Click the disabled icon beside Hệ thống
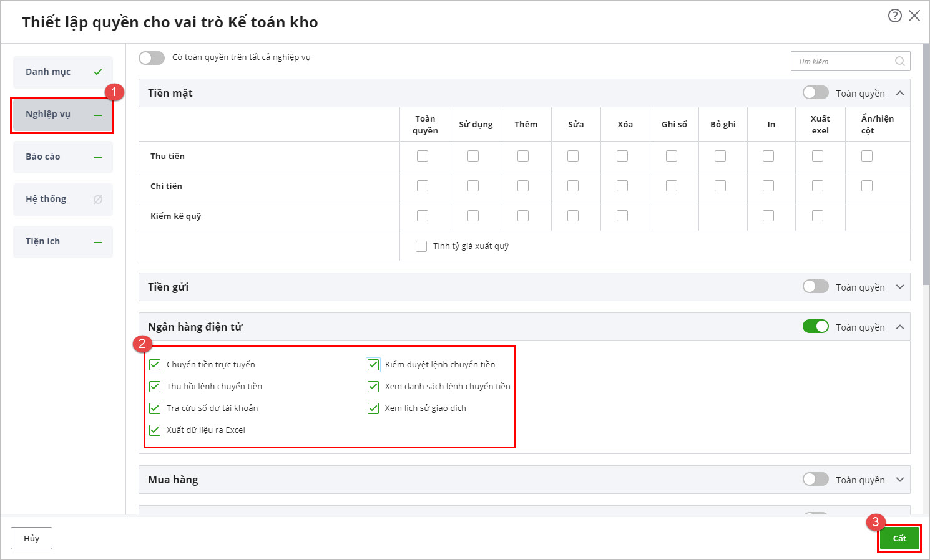This screenshot has height=560, width=930. (98, 200)
